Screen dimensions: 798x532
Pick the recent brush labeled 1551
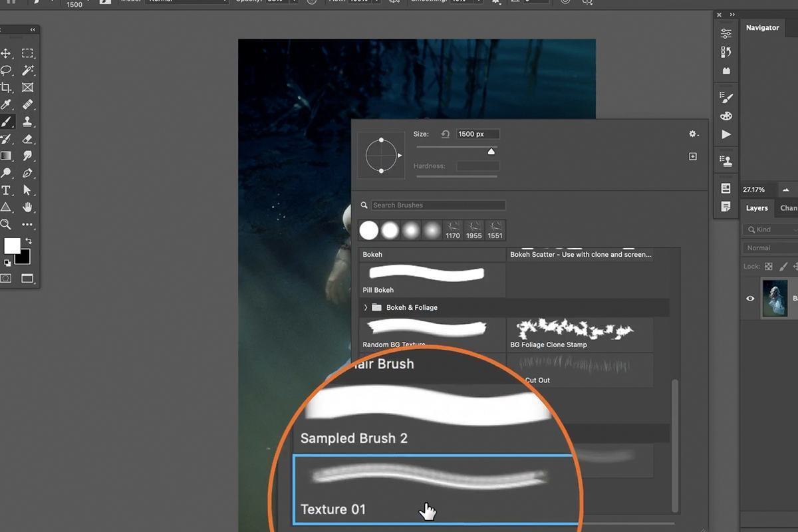tap(495, 230)
